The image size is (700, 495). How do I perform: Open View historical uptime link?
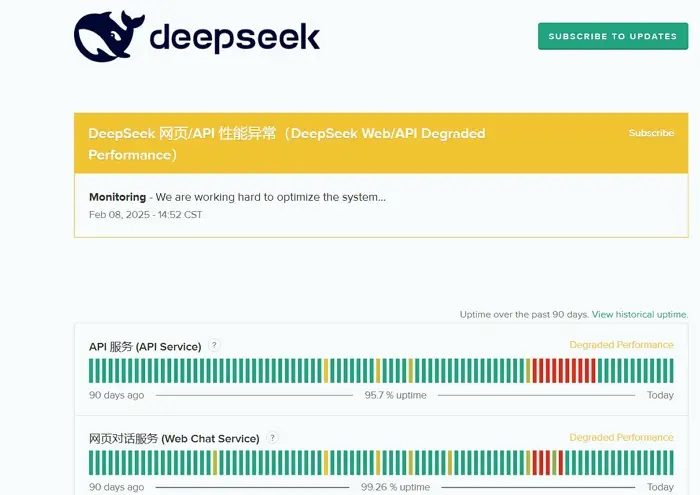(640, 314)
